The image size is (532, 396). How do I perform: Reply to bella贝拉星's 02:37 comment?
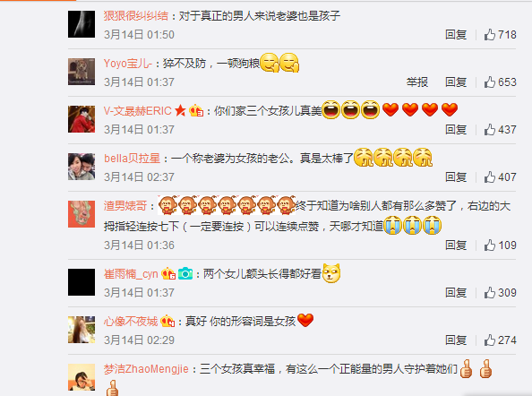tap(456, 177)
